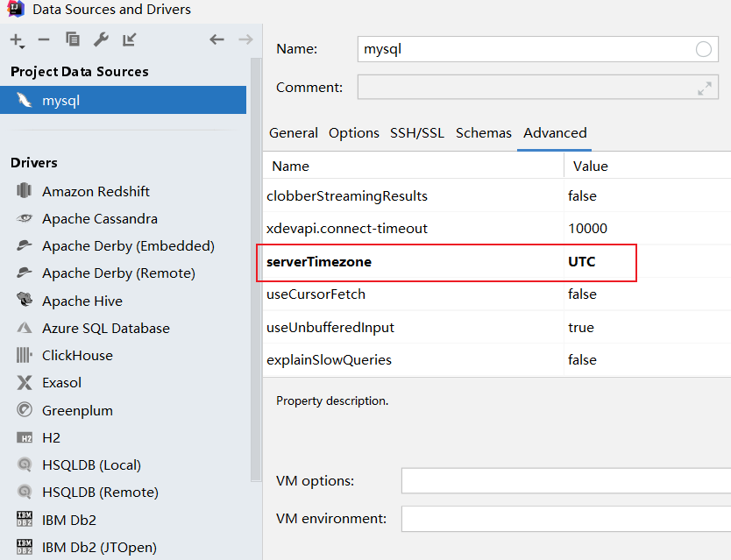Viewport: 731px width, 560px height.
Task: Click the Add data source plus icon
Action: click(18, 40)
